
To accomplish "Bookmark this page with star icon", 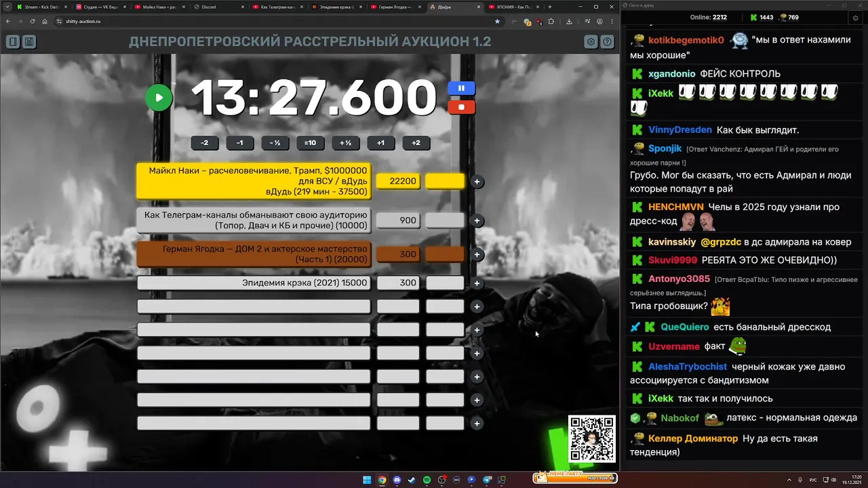I will 497,21.
